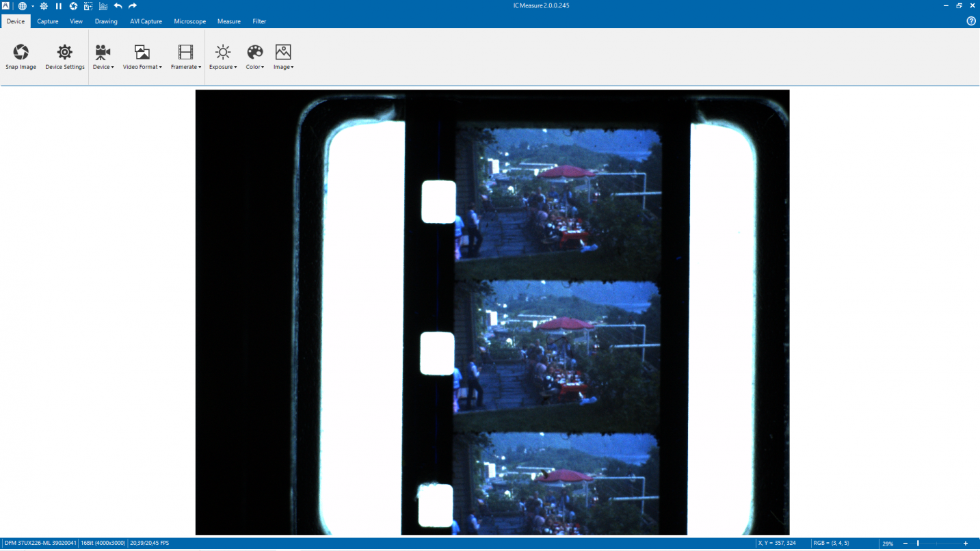The height and width of the screenshot is (551, 980).
Task: Expand the Video Format dropdown
Action: (142, 57)
